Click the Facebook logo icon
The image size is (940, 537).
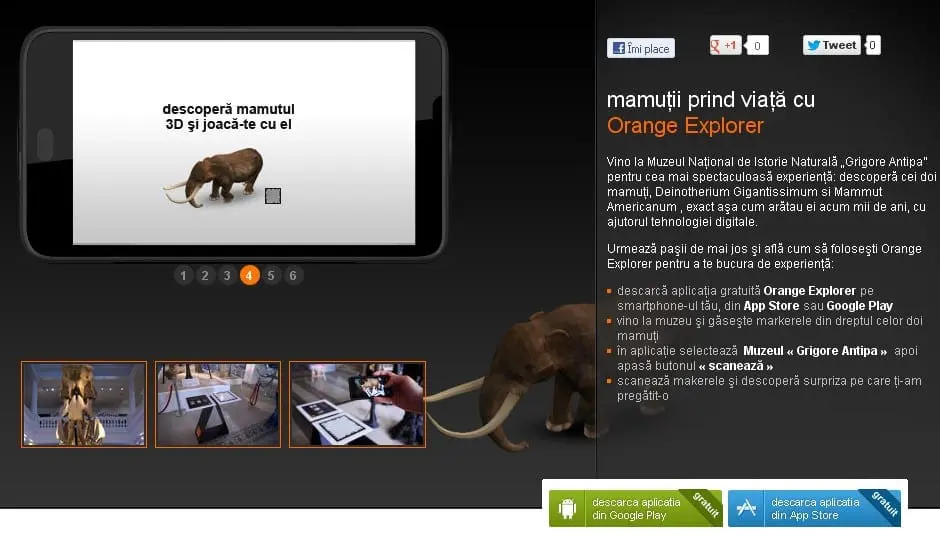(618, 49)
